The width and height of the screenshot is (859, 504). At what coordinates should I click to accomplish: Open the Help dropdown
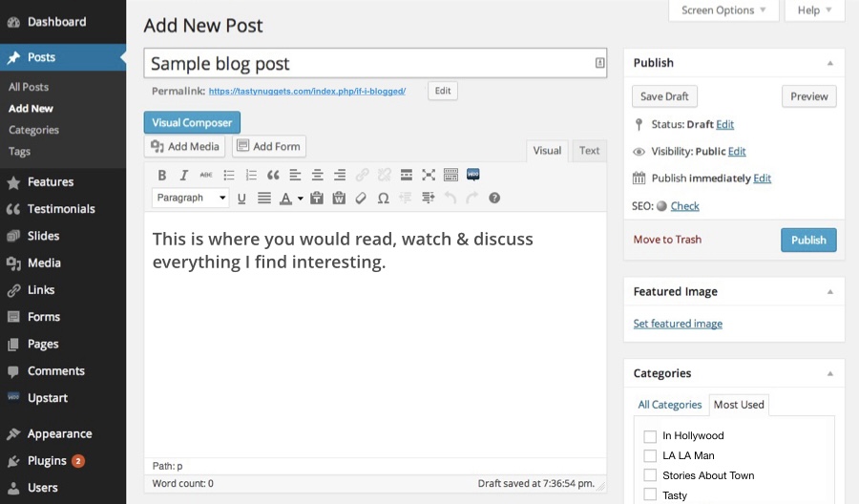click(x=815, y=10)
